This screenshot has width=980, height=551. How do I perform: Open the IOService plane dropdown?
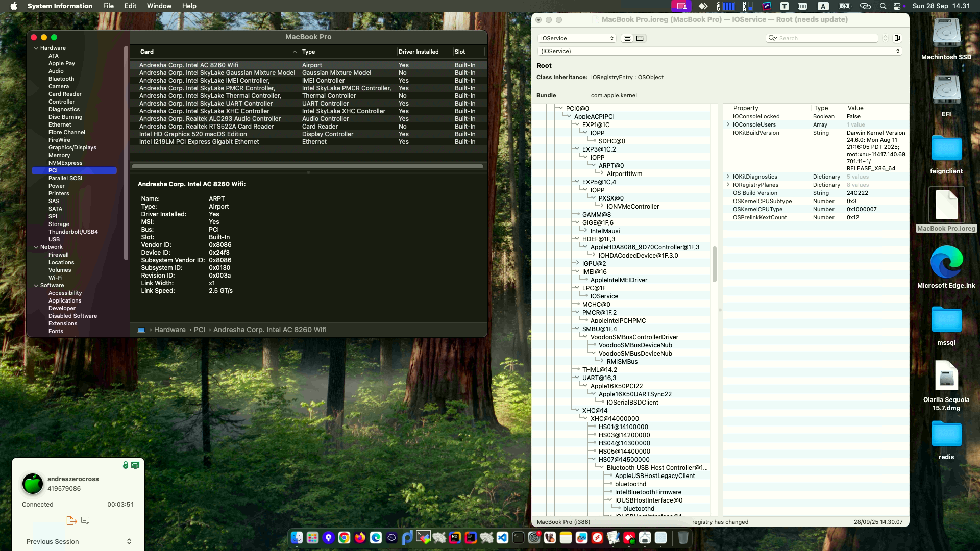tap(577, 38)
